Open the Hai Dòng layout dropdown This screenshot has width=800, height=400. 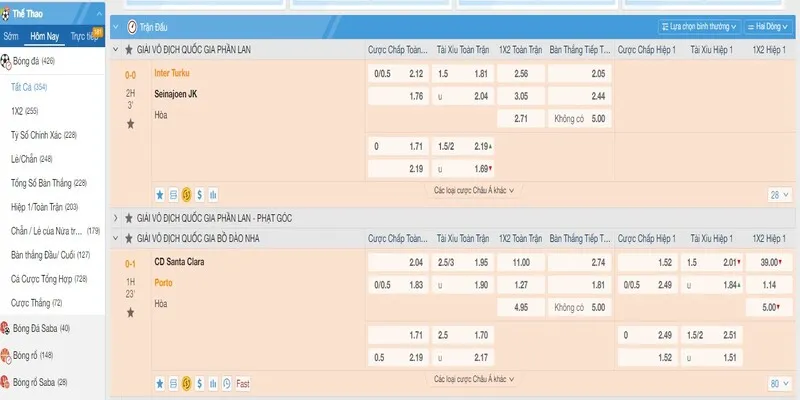[770, 27]
